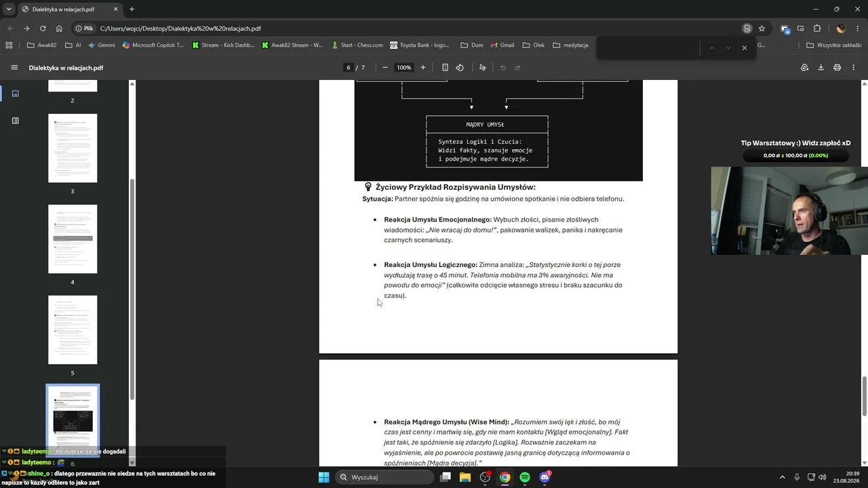Open the Wszystkie zakładki folder
This screenshot has height=488, width=868.
pos(833,45)
